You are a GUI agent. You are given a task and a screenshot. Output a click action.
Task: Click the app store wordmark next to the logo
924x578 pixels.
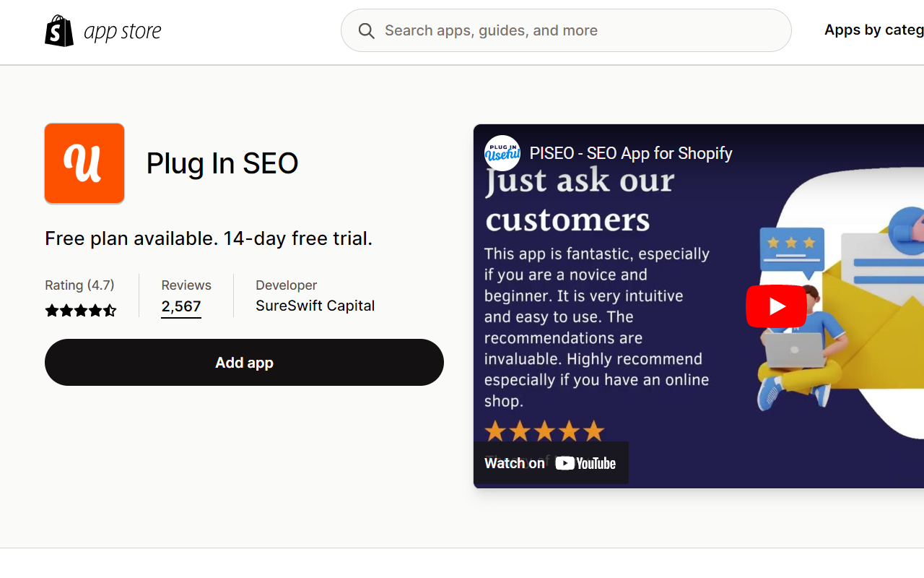(124, 30)
